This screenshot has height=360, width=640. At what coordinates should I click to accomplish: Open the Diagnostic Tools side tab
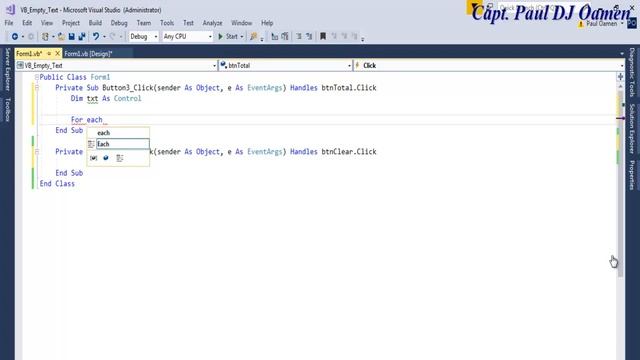click(632, 73)
